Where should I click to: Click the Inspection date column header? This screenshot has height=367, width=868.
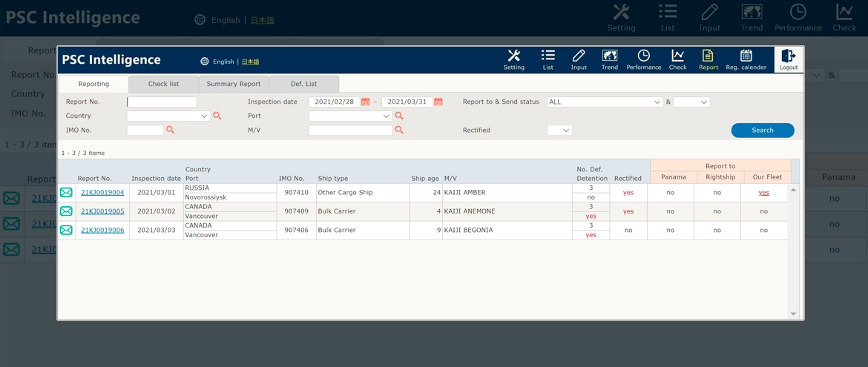tap(156, 178)
